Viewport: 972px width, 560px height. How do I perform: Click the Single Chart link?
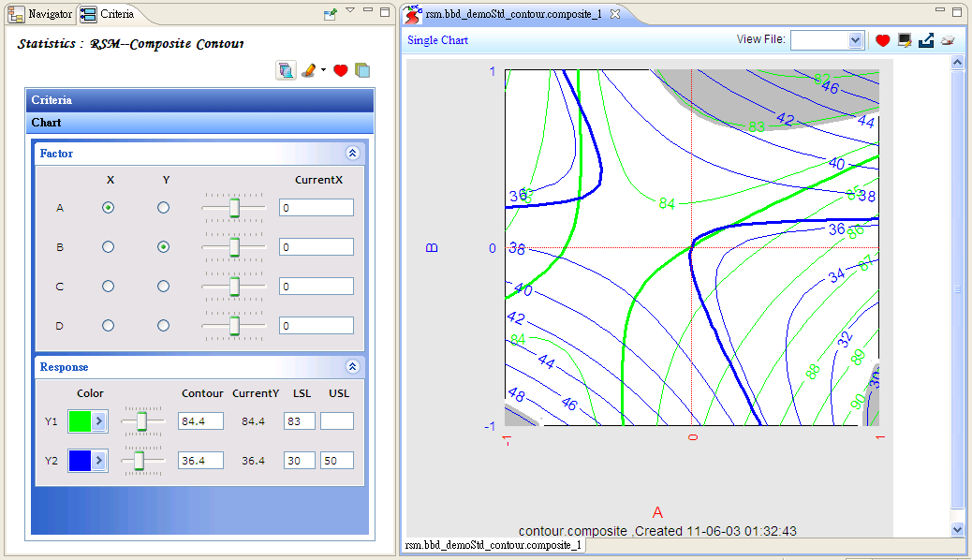tap(437, 40)
